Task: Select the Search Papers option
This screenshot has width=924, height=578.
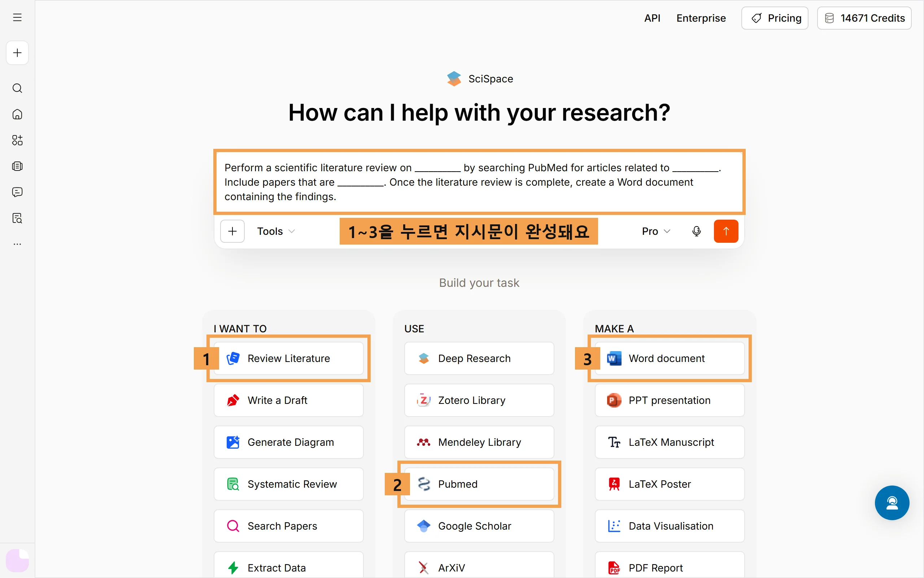Action: 288,526
